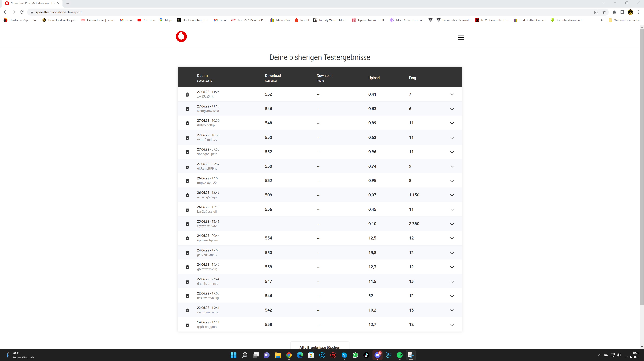Delete the 27.06.22 11:23 test result
This screenshot has height=361, width=644.
187,94
